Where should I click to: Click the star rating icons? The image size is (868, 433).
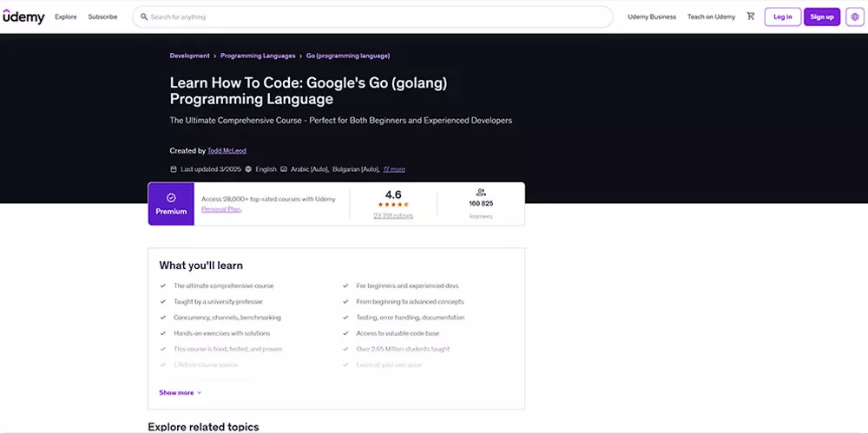(393, 205)
